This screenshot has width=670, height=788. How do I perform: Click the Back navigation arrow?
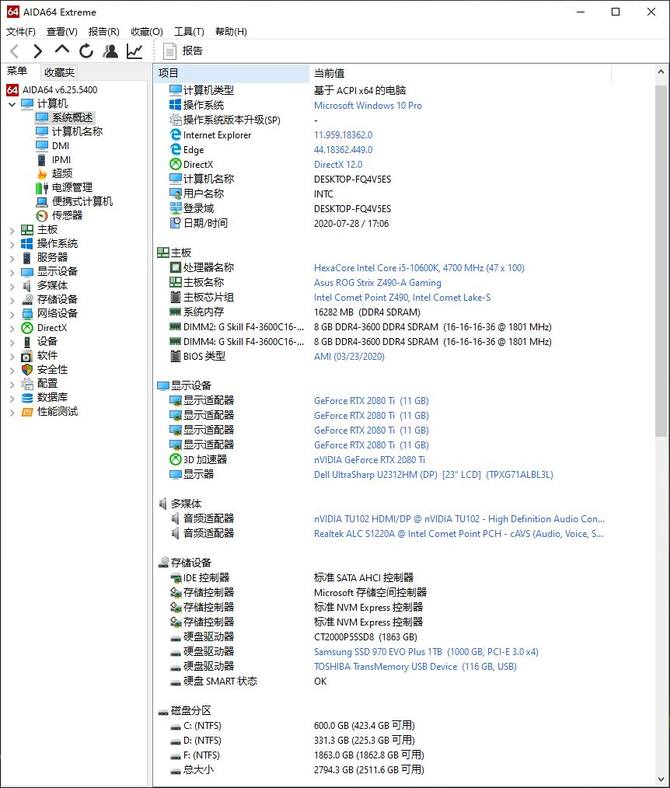click(x=15, y=51)
